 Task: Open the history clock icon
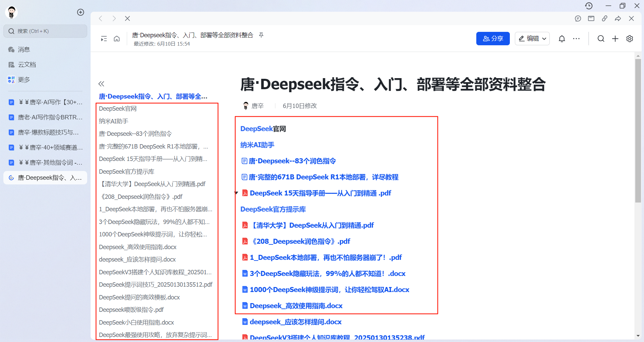[x=589, y=6]
